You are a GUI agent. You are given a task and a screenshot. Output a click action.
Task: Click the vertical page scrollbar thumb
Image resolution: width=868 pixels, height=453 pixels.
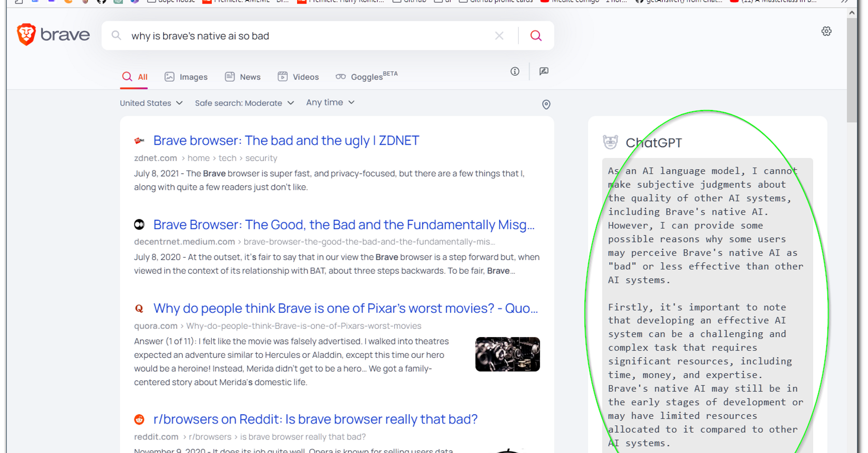852,70
